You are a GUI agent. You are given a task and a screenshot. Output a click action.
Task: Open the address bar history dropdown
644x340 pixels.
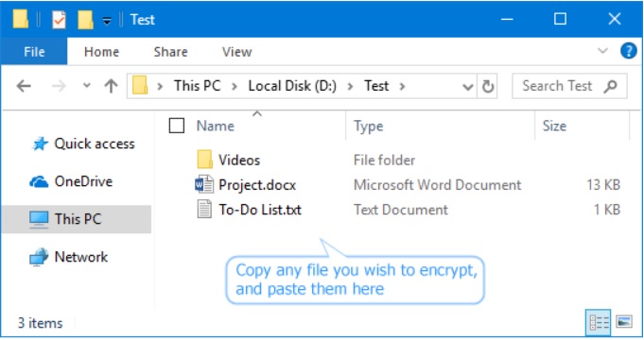tap(467, 87)
